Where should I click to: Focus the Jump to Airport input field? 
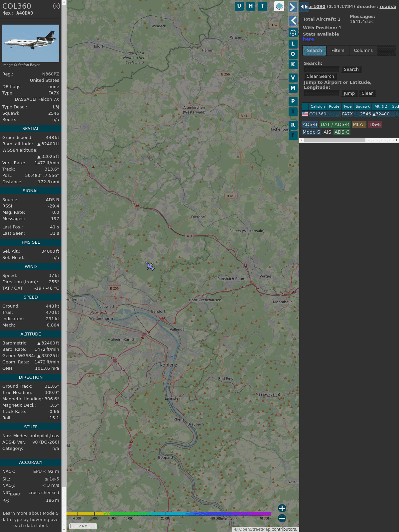pyautogui.click(x=322, y=93)
